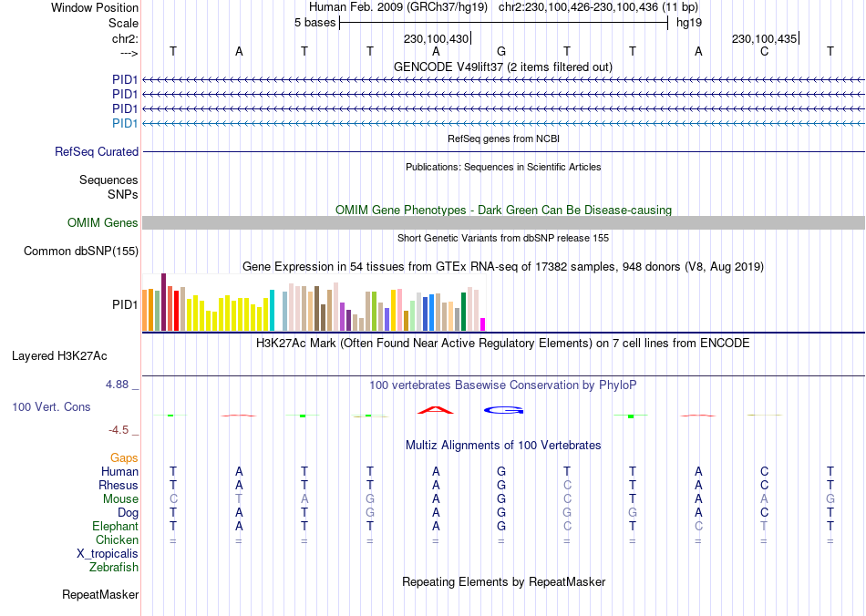This screenshot has height=616, width=866.
Task: Click 100 vertebrates Basewise Conservation by PhyloP
Action: (503, 385)
